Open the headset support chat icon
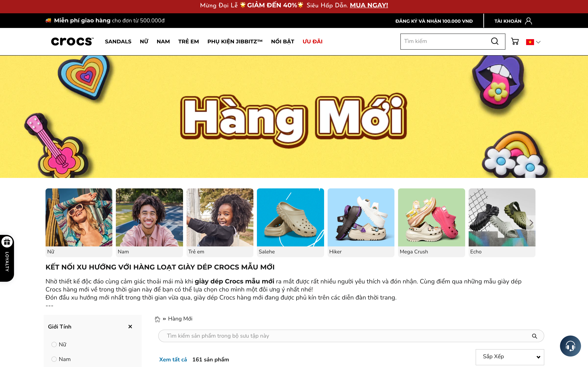This screenshot has width=588, height=367. [570, 346]
